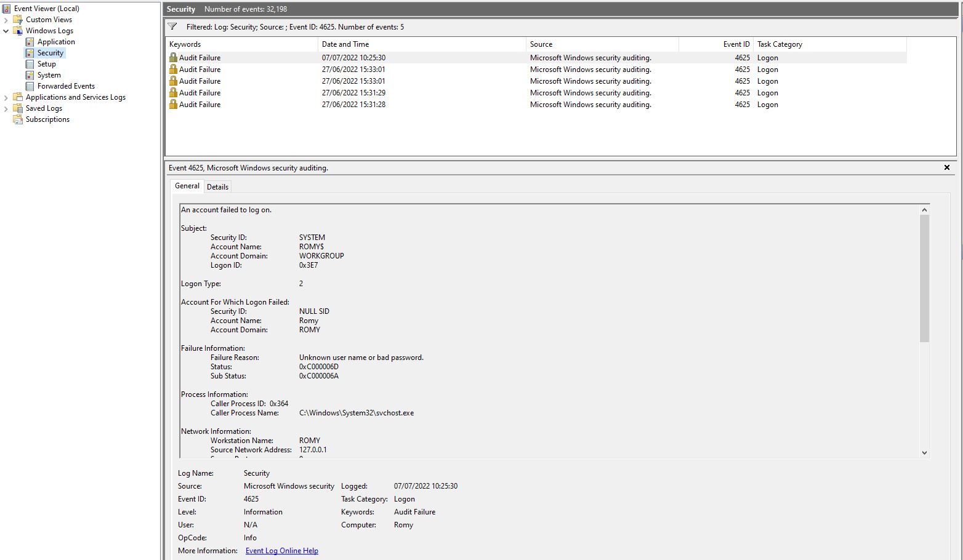Click the Windows Logs folder icon
The height and width of the screenshot is (560, 963).
tap(18, 31)
